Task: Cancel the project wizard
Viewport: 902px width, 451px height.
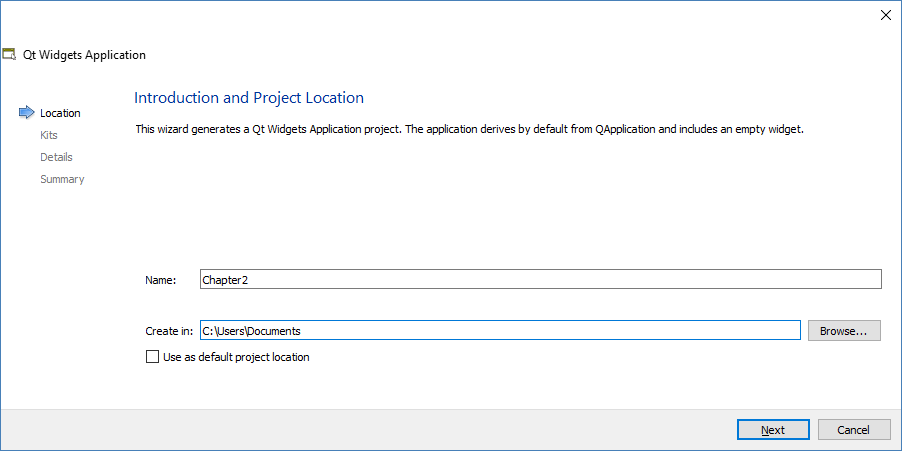Action: (x=853, y=430)
